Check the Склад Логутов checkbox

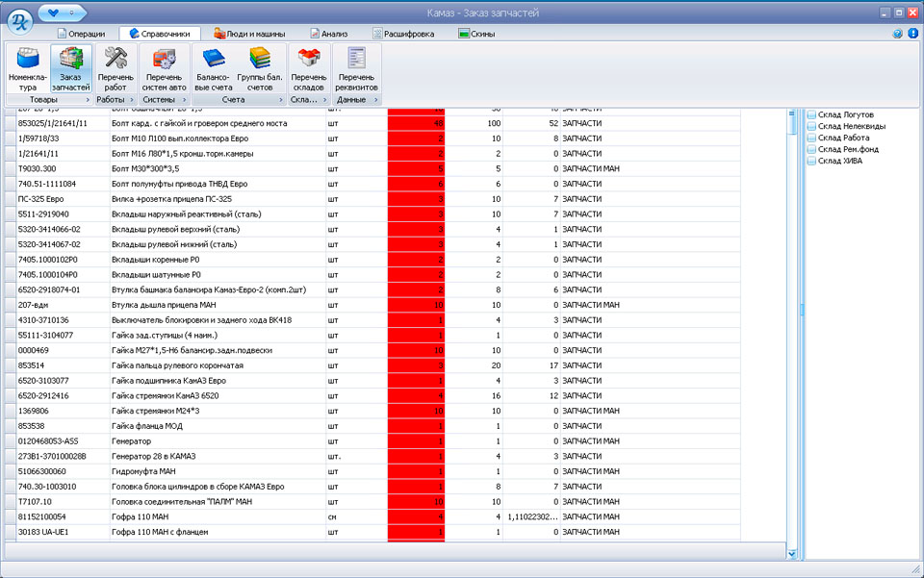(811, 114)
